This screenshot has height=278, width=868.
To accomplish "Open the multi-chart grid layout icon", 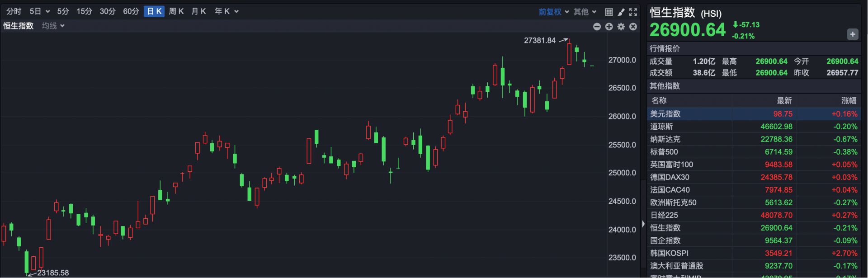I will pos(609,12).
